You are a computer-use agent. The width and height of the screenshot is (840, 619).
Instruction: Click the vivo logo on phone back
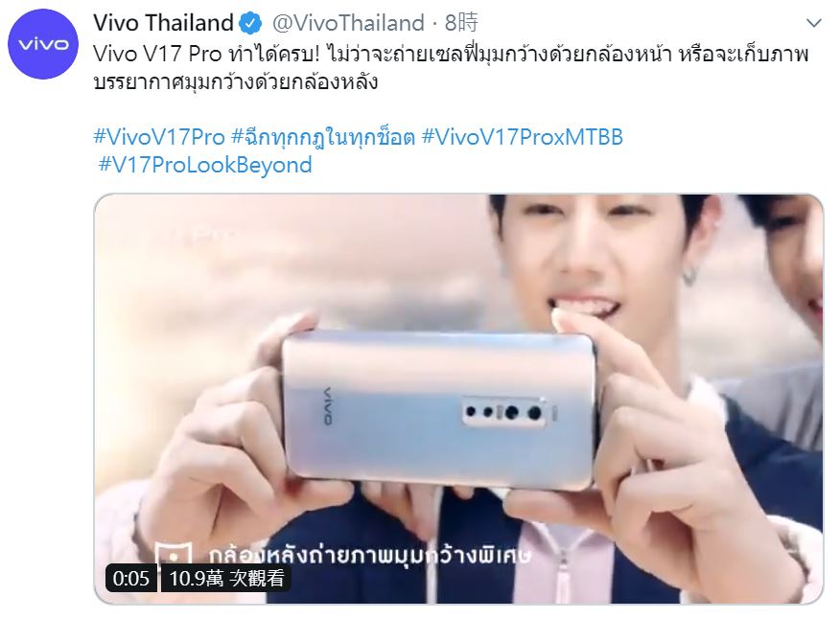pos(327,405)
